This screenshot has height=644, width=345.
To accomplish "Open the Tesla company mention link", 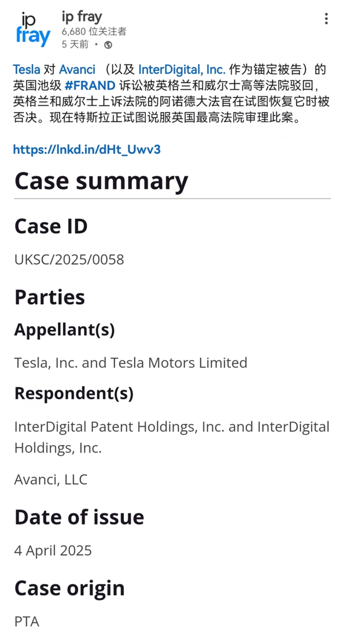I will pyautogui.click(x=27, y=69).
